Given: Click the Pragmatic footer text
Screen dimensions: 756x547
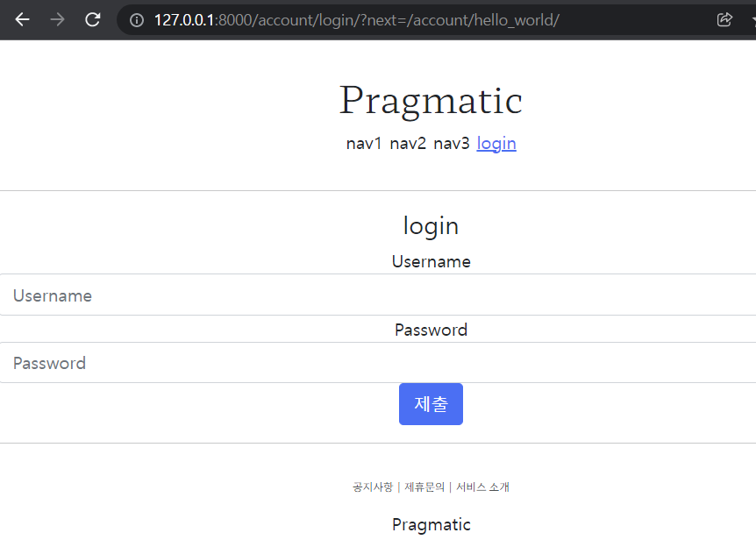Looking at the screenshot, I should tap(431, 525).
